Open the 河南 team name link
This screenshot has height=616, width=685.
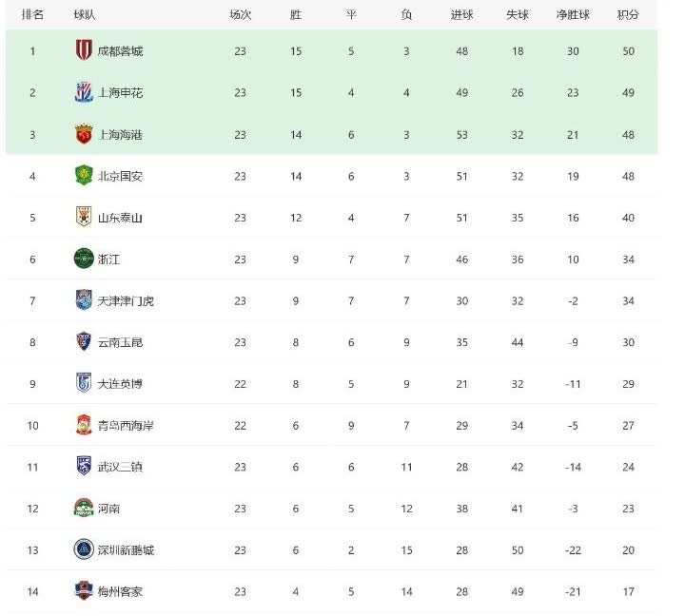pos(108,509)
